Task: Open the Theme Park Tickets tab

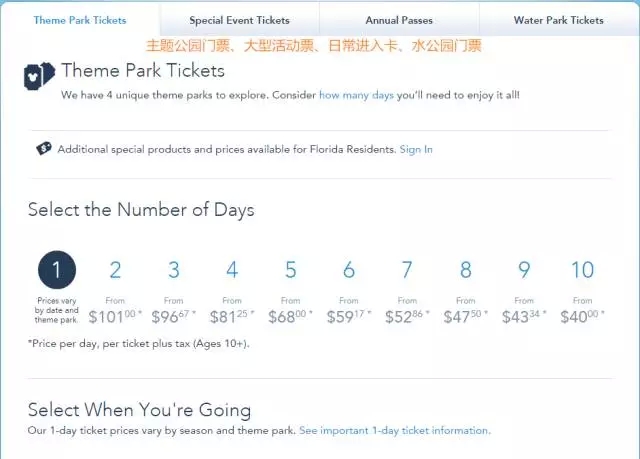Action: [80, 20]
